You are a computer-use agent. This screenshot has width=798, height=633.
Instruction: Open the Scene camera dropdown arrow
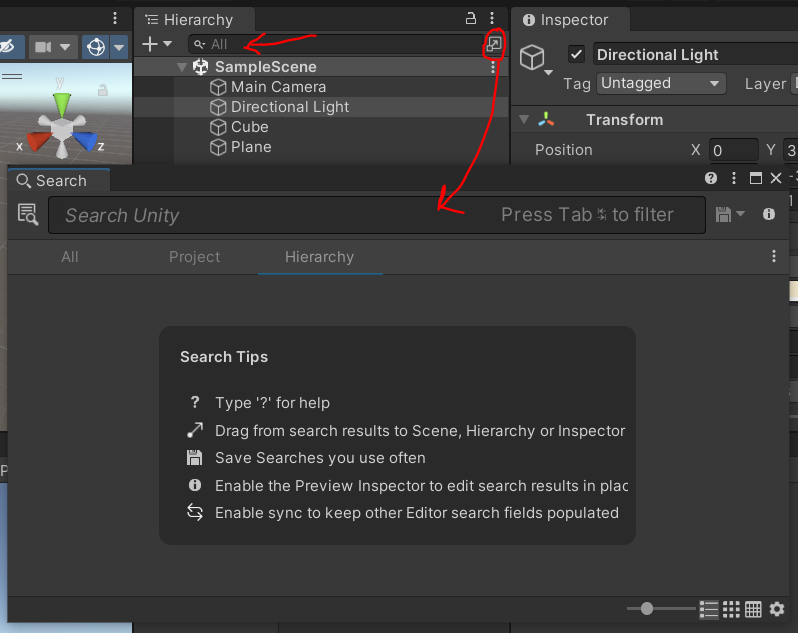click(x=65, y=47)
